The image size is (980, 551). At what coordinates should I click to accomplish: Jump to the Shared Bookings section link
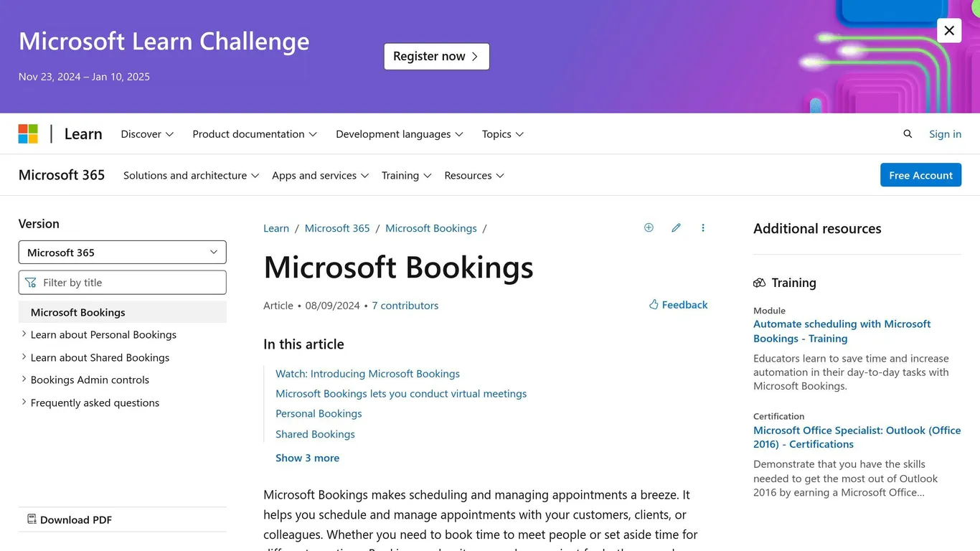coord(315,434)
